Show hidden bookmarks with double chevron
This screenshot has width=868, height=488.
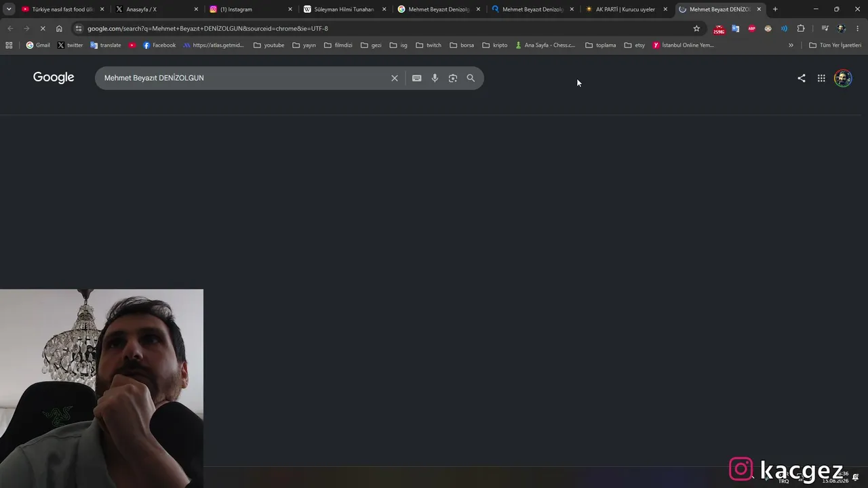(791, 45)
